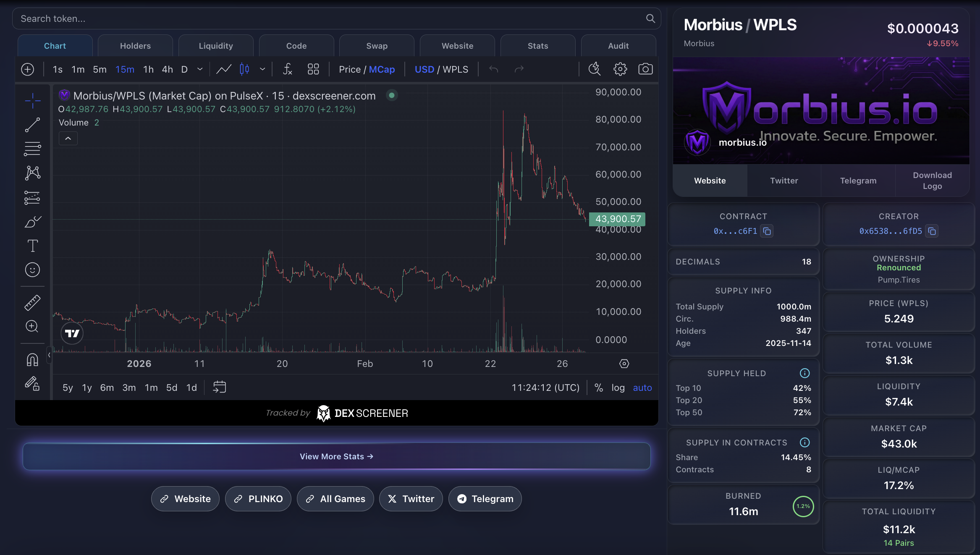
Task: Select the magnet mode tool
Action: (32, 360)
